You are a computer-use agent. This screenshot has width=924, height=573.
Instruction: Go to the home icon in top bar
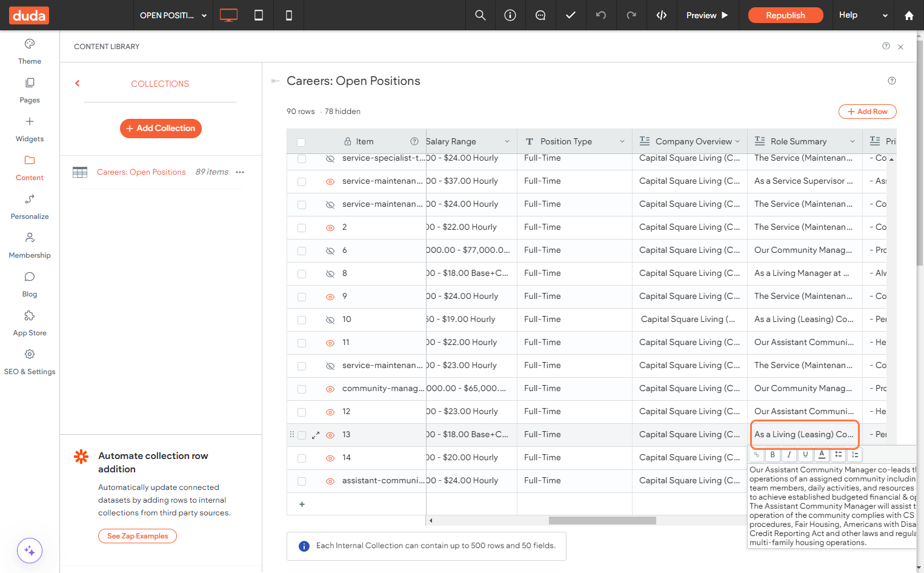pyautogui.click(x=909, y=15)
